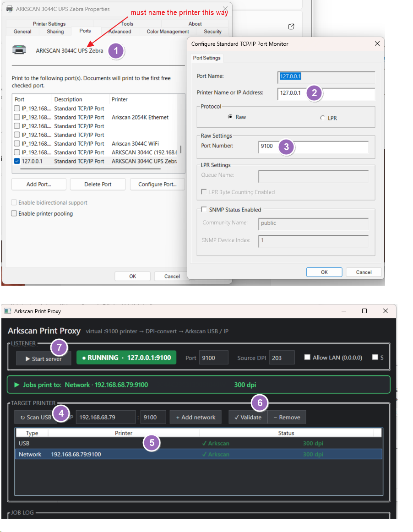Minimize the Arkscan Print Proxy window
This screenshot has height=532, width=413.
(x=344, y=311)
